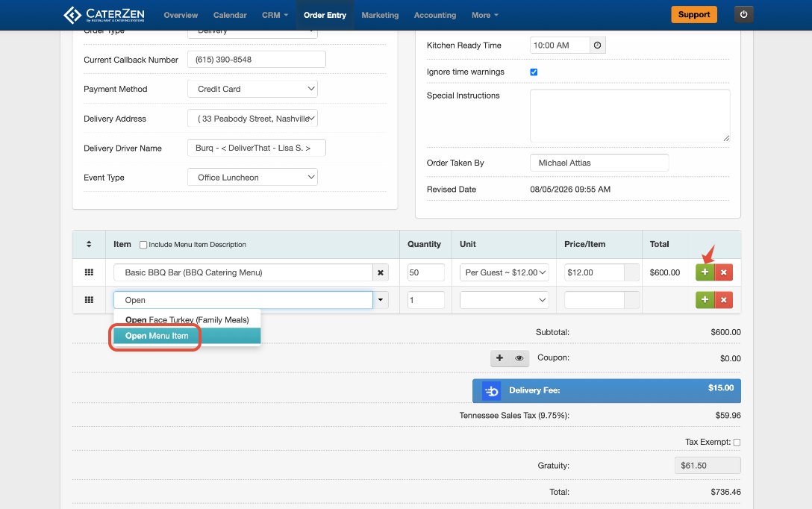Select Open Face Turkey (Family Meals) suggestion
The image size is (812, 509).
pyautogui.click(x=187, y=320)
